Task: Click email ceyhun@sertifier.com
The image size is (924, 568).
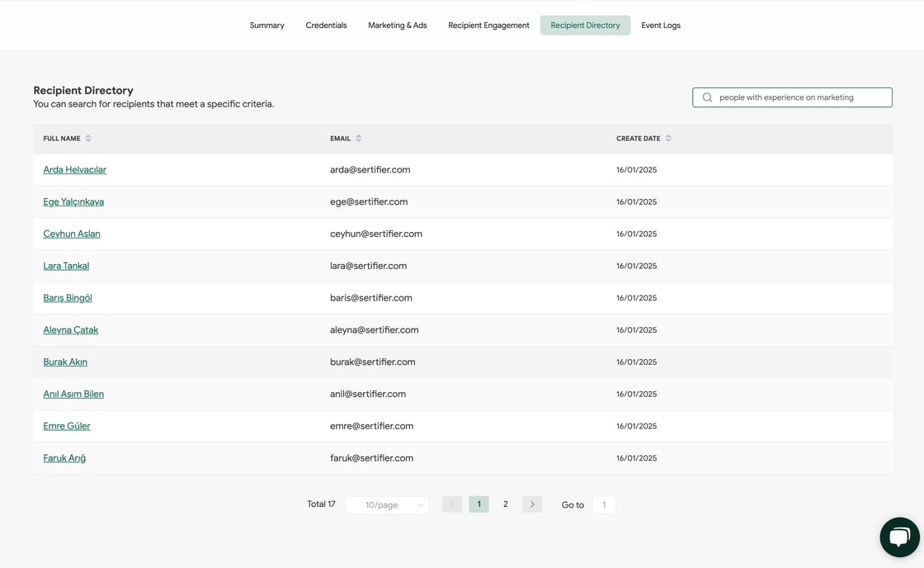Action: (376, 234)
